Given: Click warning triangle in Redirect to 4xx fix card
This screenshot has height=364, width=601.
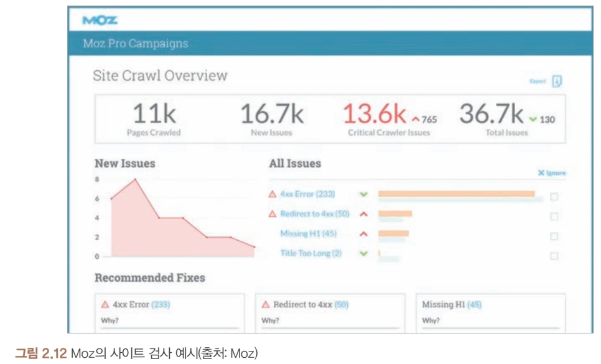Looking at the screenshot, I should tap(266, 305).
